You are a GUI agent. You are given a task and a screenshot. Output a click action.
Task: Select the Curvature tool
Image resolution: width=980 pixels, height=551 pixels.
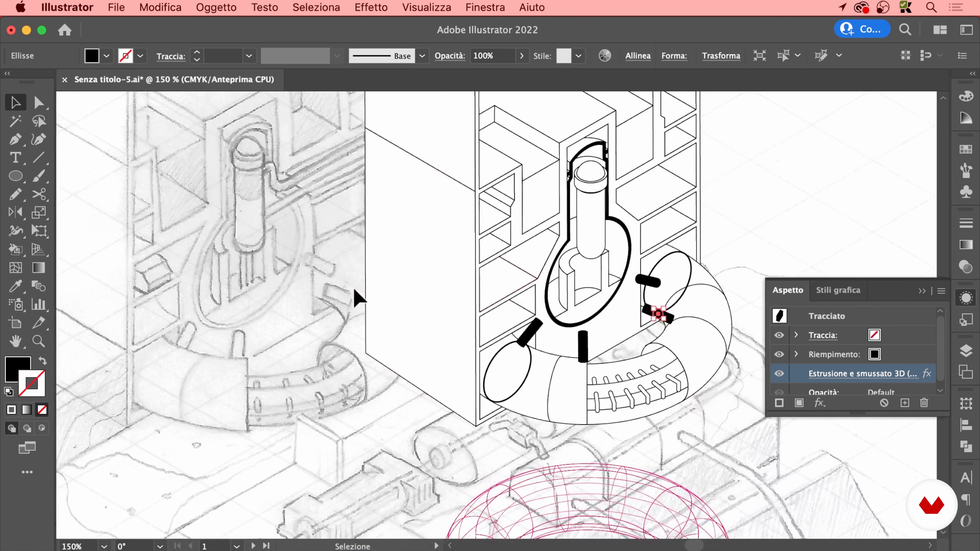point(39,139)
